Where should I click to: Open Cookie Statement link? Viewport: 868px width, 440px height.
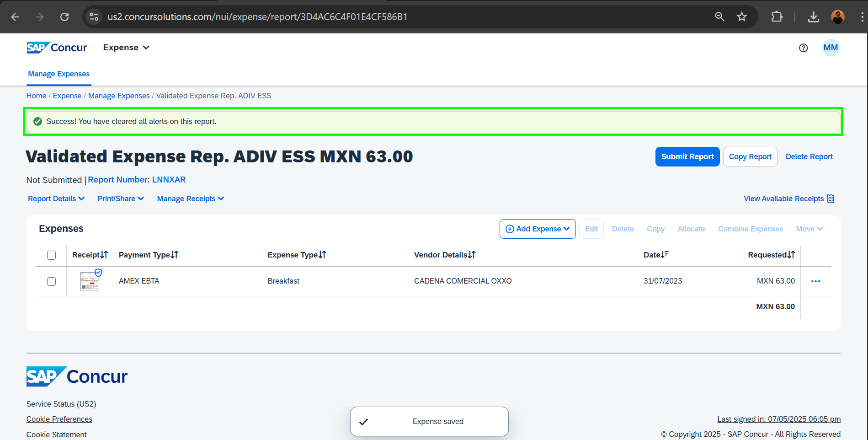[x=57, y=435]
